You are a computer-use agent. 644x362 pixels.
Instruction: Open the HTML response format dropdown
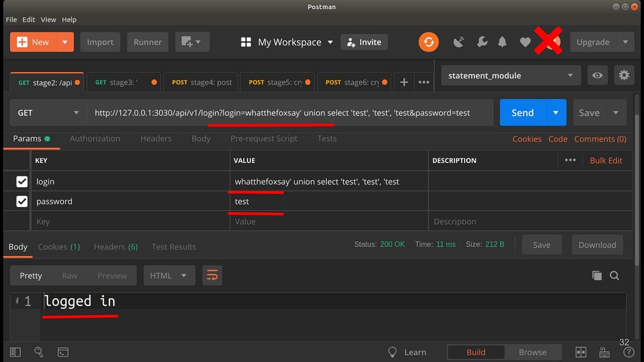[168, 276]
